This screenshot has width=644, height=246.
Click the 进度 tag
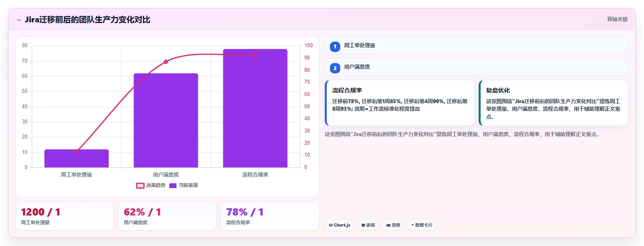pyautogui.click(x=393, y=225)
